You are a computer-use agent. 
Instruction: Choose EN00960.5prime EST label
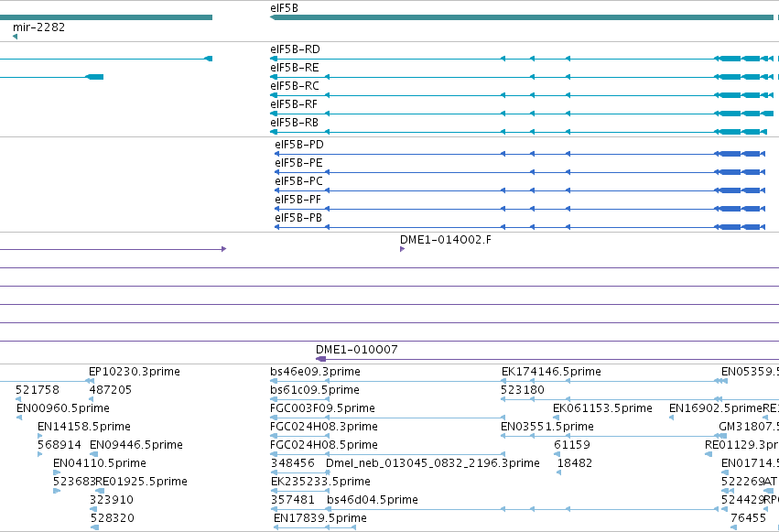point(63,408)
